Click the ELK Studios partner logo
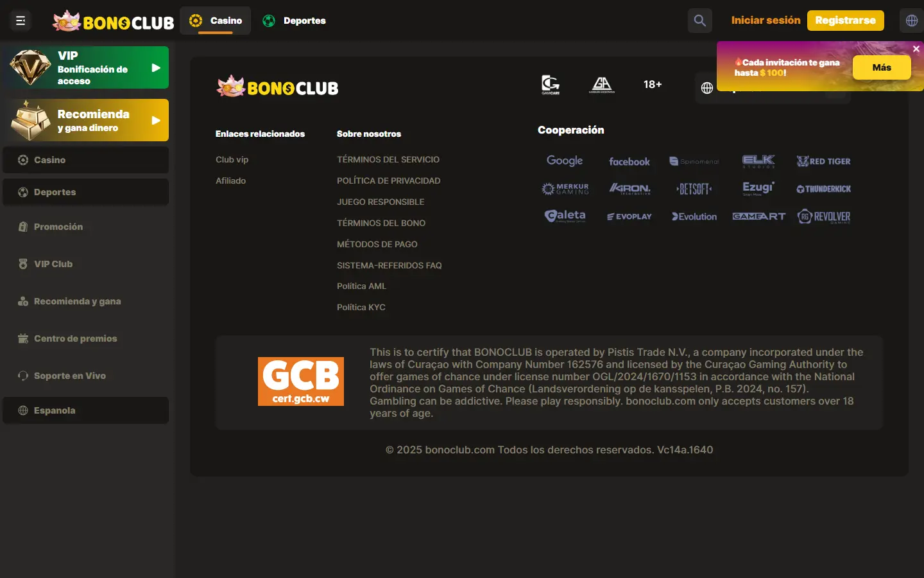 (758, 161)
